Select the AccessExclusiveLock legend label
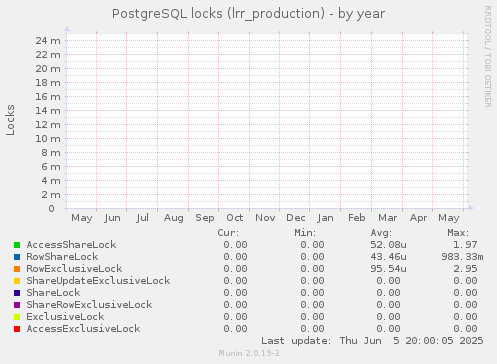Screen dimensions: 497x364 click(x=83, y=329)
